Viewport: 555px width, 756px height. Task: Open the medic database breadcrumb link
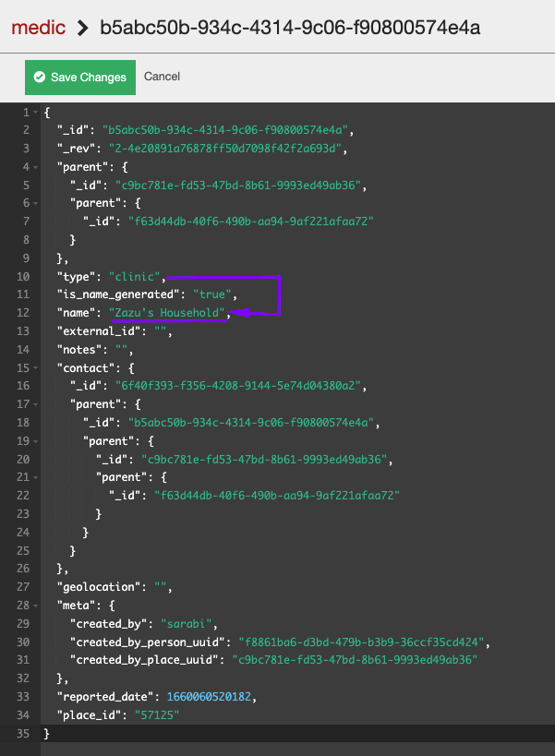coord(39,28)
